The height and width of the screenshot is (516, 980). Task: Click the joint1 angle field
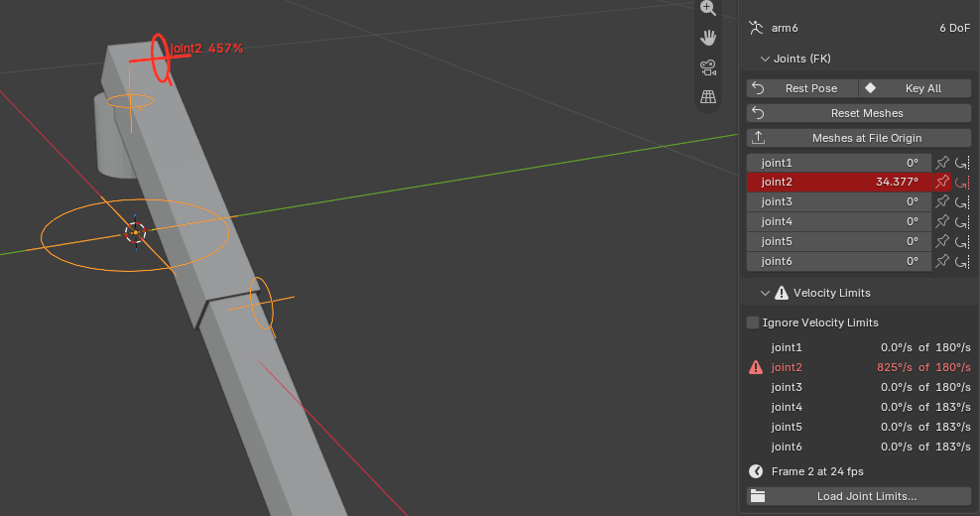pos(839,163)
